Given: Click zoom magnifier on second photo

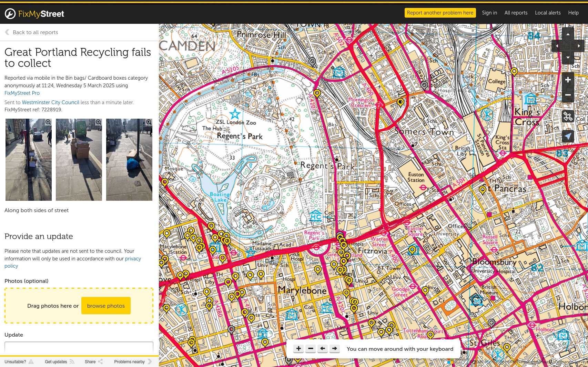Looking at the screenshot, I should [x=98, y=122].
